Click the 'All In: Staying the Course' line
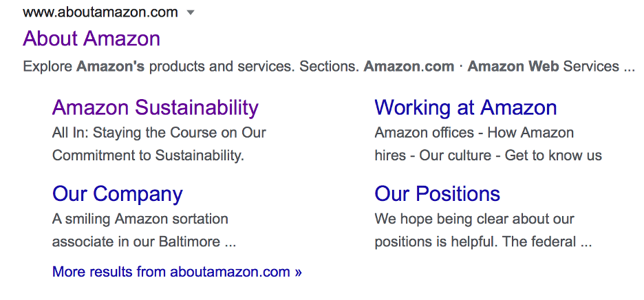The image size is (644, 300). [x=158, y=133]
